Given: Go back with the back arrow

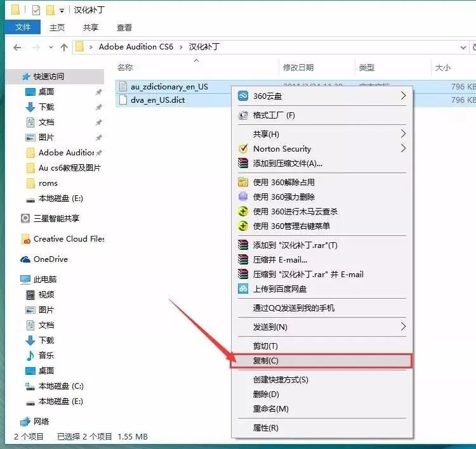Looking at the screenshot, I should coord(17,48).
